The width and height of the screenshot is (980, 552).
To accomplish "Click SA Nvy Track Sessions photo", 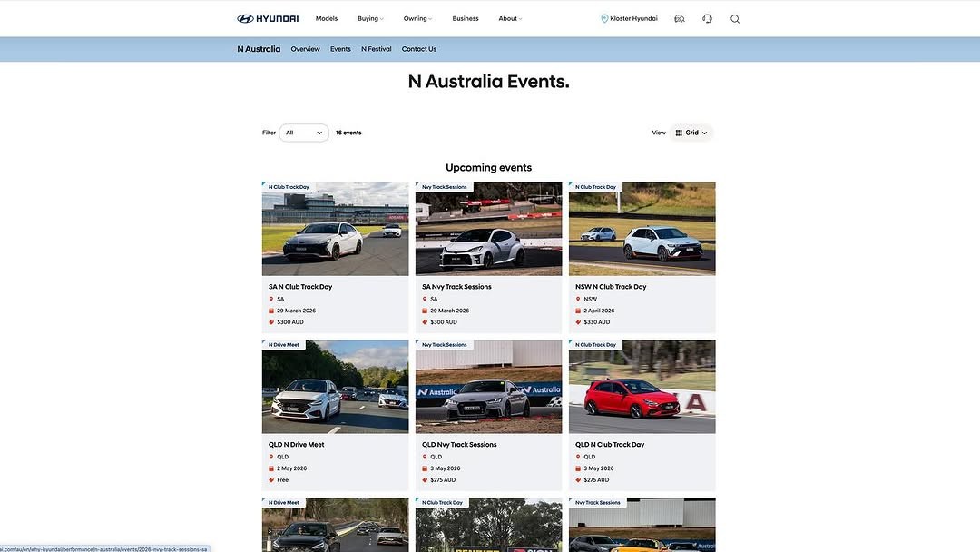I will pyautogui.click(x=489, y=229).
